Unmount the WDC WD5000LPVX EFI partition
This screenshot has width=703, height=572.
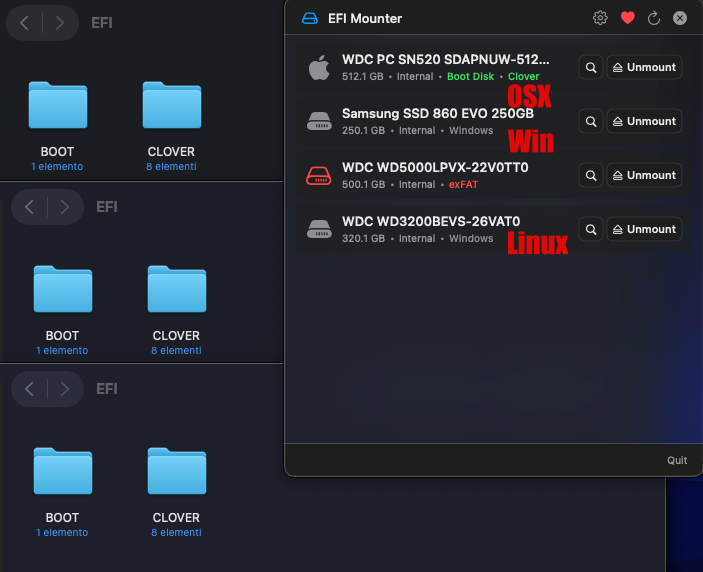pos(644,175)
